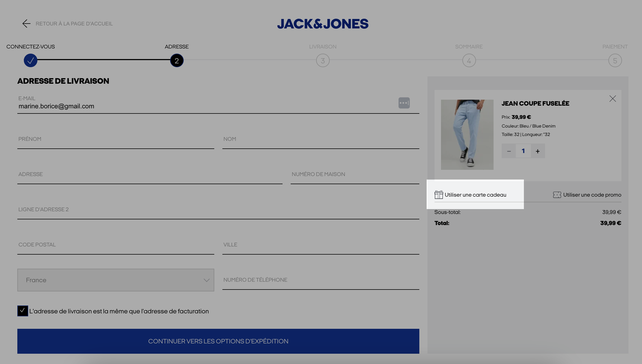The height and width of the screenshot is (364, 642).
Task: Click the promo code ticket icon
Action: [x=557, y=195]
